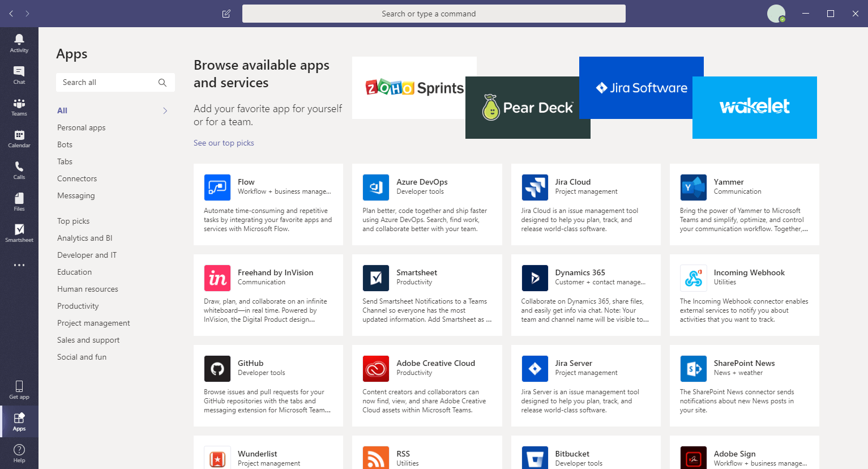Screen dimensions: 868x469
Task: Open the GitHub app listing
Action: pyautogui.click(x=268, y=385)
